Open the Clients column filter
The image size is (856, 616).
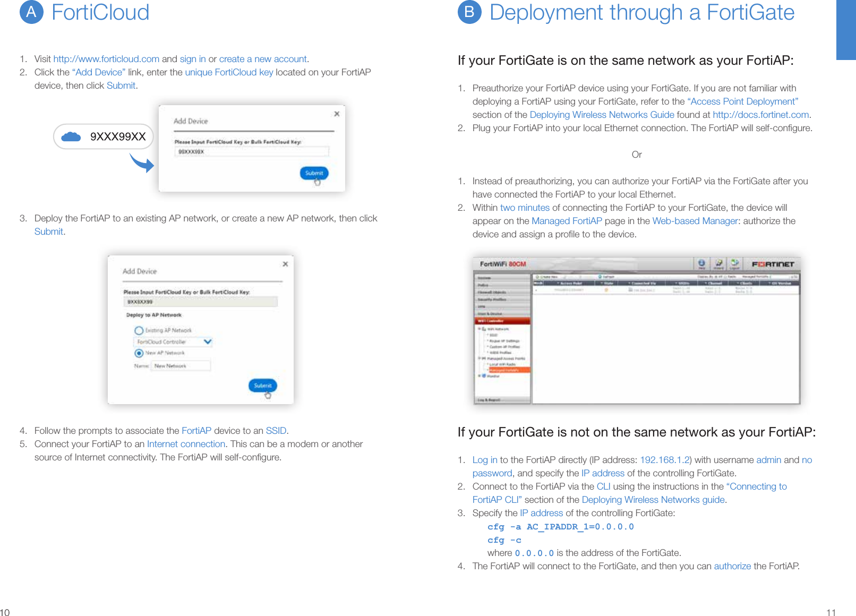(x=739, y=284)
